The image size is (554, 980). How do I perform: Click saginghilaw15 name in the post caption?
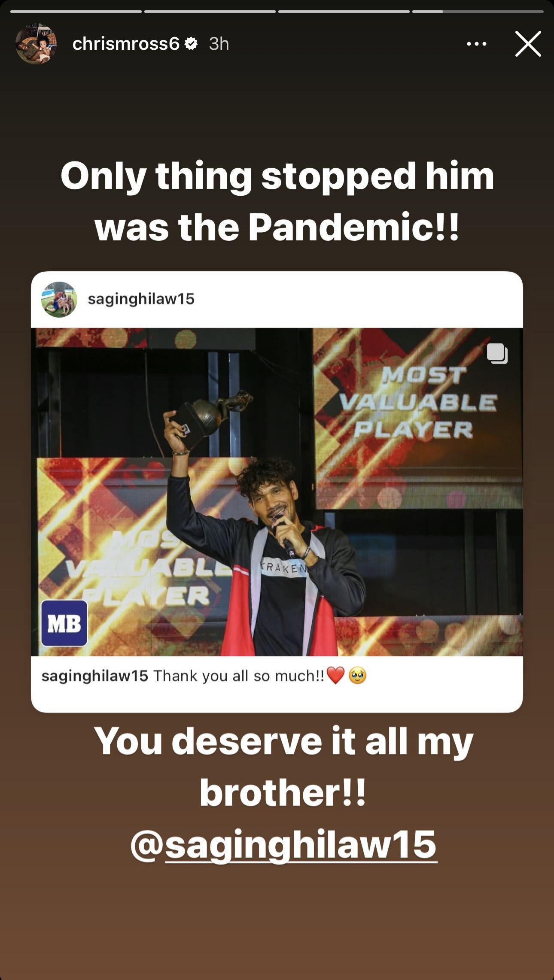point(95,676)
